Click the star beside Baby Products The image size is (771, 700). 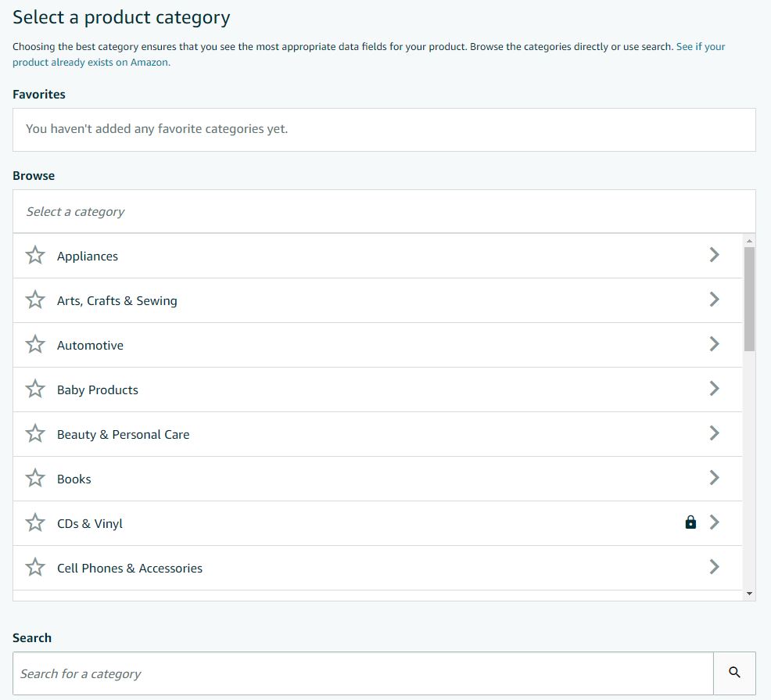[35, 389]
